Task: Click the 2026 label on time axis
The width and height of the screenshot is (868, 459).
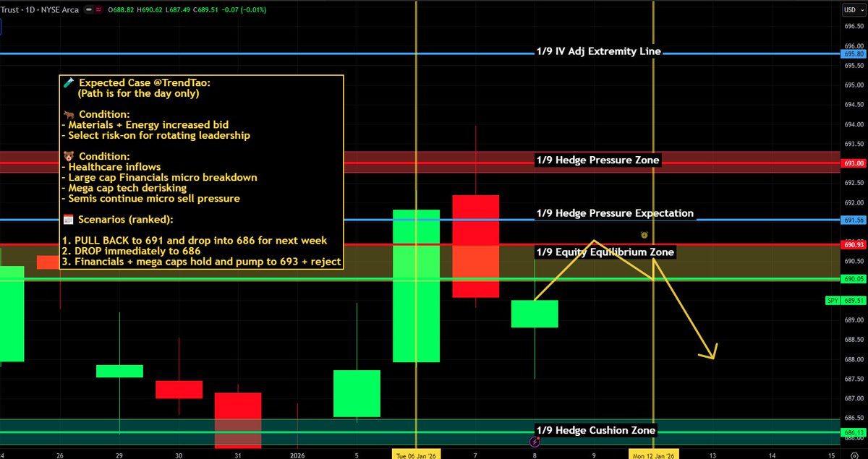Action: pos(297,455)
